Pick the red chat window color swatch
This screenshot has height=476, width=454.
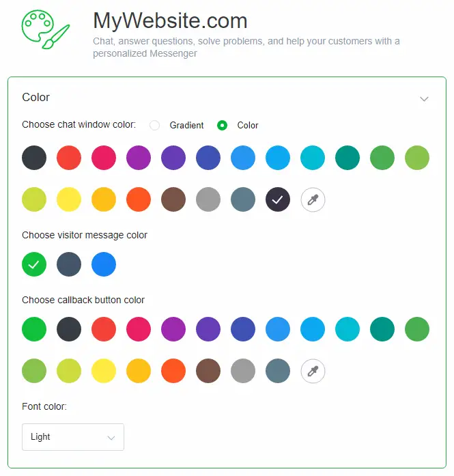click(69, 158)
